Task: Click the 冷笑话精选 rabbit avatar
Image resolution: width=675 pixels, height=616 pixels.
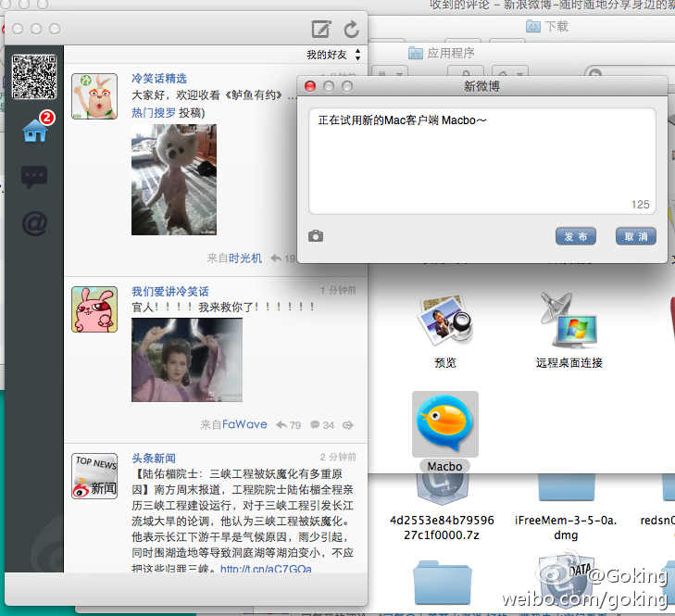Action: click(94, 96)
